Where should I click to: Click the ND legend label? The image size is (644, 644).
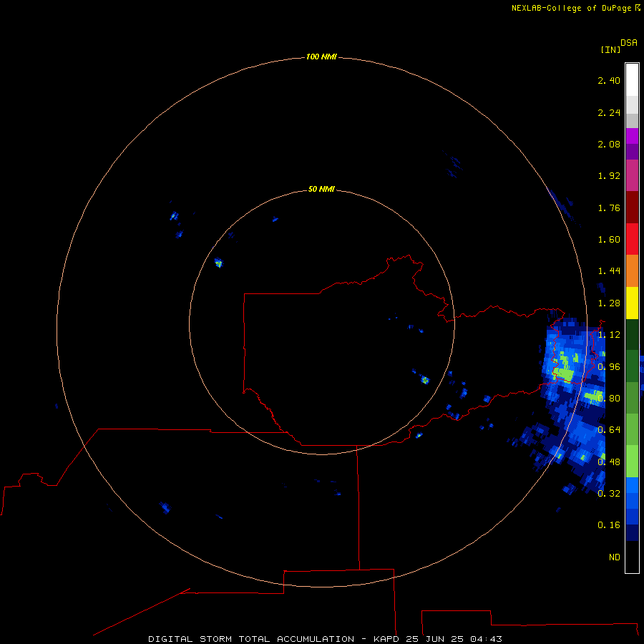(x=615, y=557)
